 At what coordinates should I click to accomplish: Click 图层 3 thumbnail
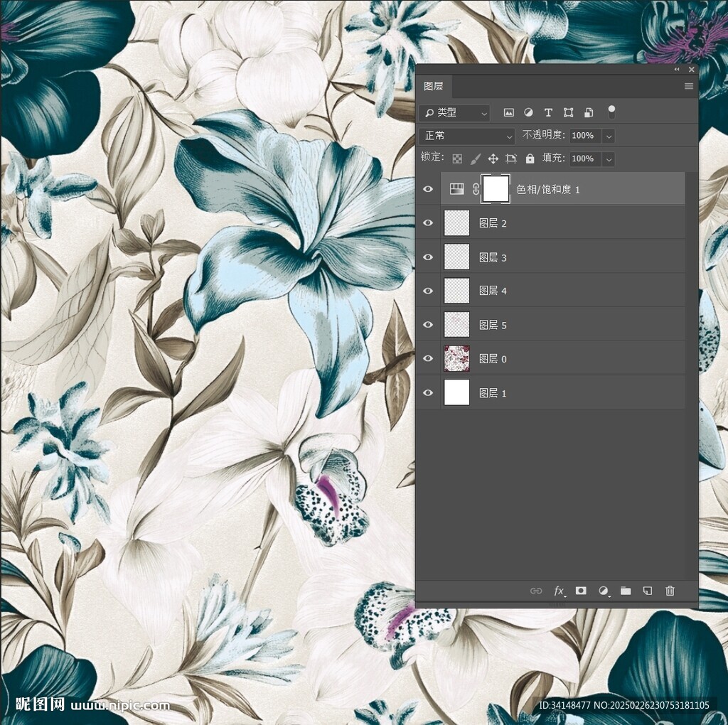click(x=457, y=257)
